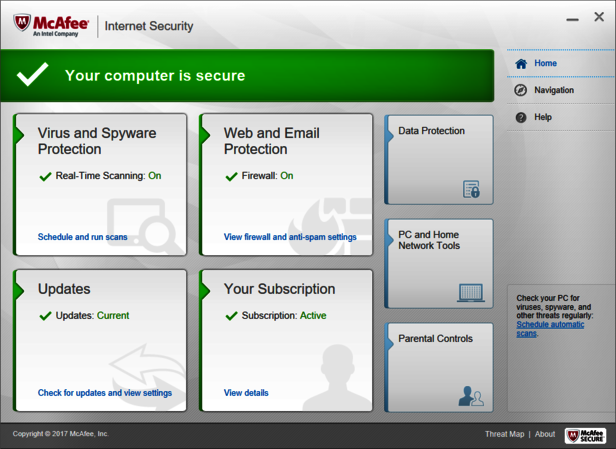Click the PC and Home Network laptop icon
This screenshot has width=616, height=449.
coord(470,293)
